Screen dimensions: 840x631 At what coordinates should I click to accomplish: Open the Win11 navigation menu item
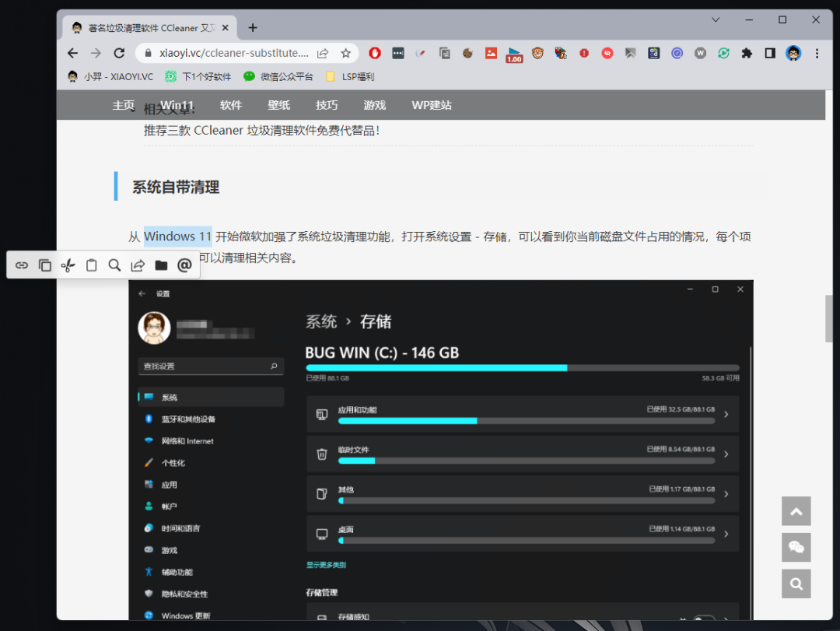click(177, 105)
